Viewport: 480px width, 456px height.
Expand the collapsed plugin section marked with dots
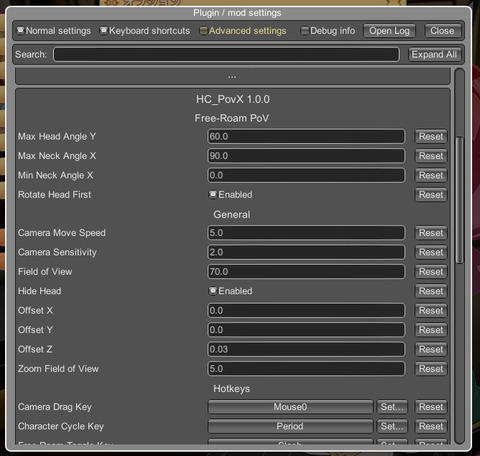tap(232, 76)
